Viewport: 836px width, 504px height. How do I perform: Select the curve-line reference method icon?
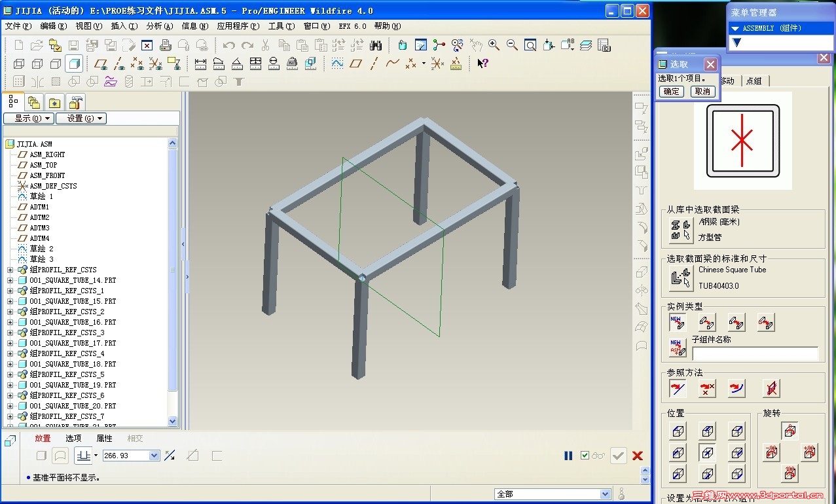[678, 388]
